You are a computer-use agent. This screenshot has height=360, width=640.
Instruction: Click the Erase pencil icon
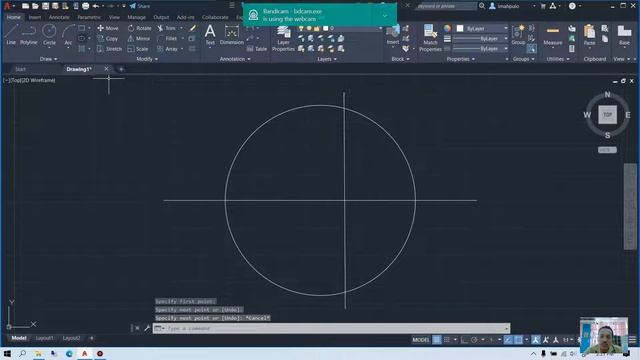(192, 28)
